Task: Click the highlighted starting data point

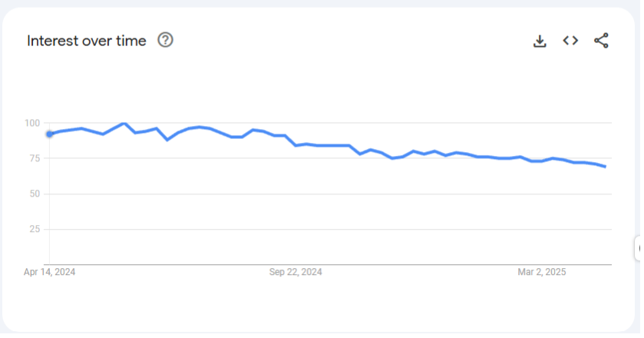Action: (x=50, y=134)
